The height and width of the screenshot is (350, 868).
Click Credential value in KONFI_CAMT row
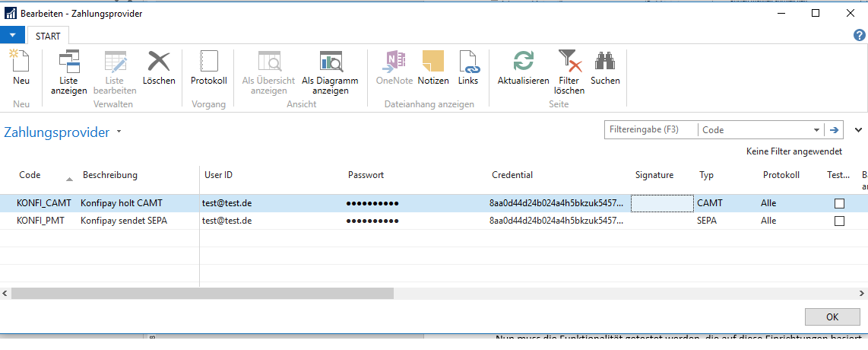556,203
